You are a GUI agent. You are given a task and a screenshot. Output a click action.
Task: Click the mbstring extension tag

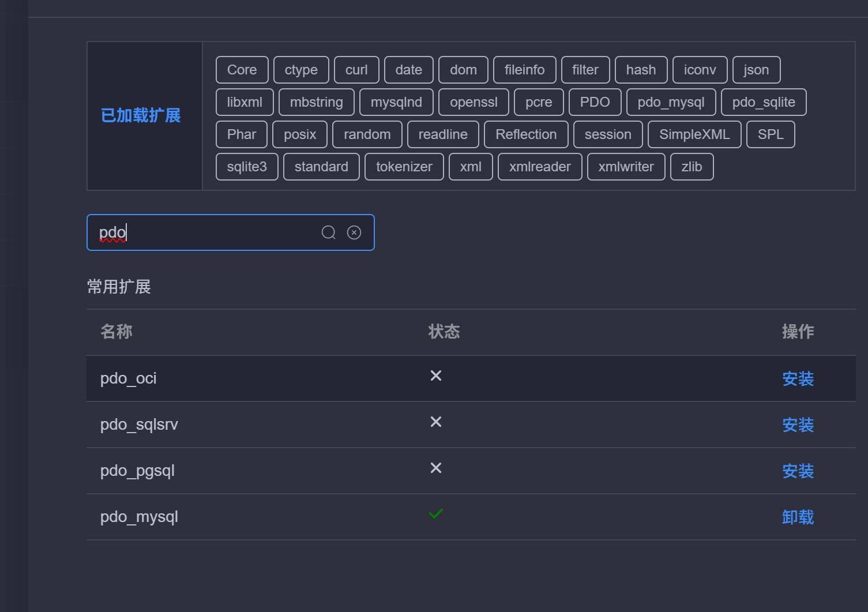316,102
